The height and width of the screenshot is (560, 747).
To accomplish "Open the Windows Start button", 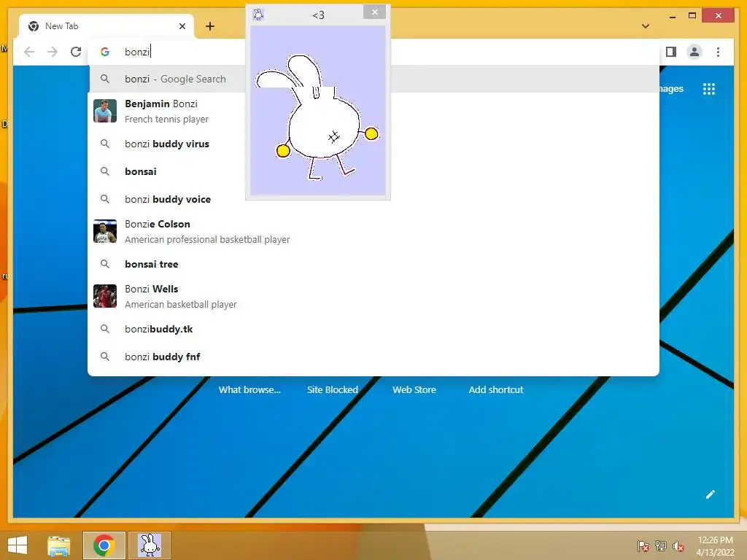I will click(x=18, y=545).
